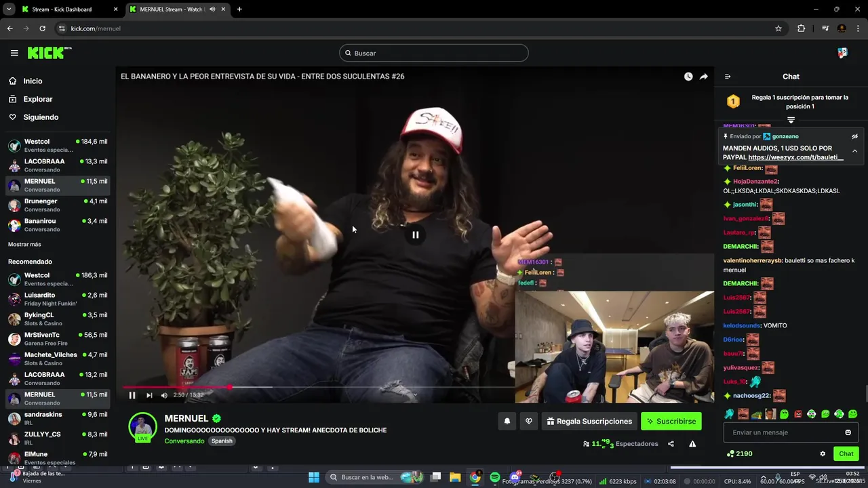Share the stream via share icon

(671, 444)
